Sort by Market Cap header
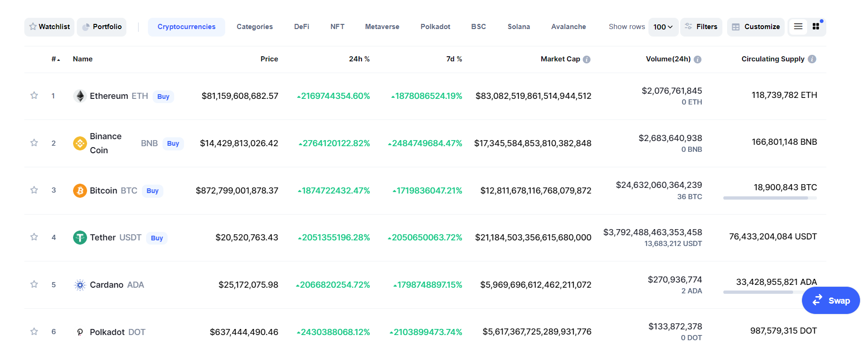Image resolution: width=868 pixels, height=343 pixels. (x=560, y=59)
